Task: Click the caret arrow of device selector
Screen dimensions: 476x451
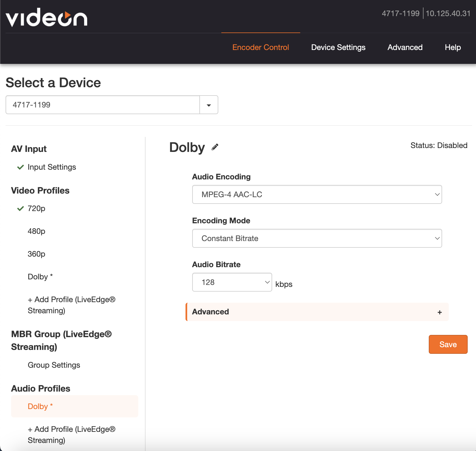Action: click(x=209, y=105)
